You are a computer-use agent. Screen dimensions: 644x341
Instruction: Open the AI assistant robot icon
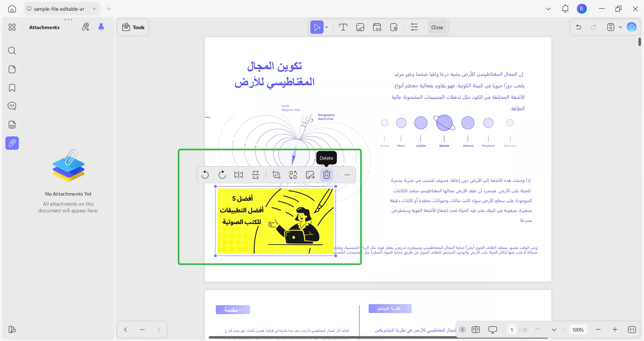632,27
